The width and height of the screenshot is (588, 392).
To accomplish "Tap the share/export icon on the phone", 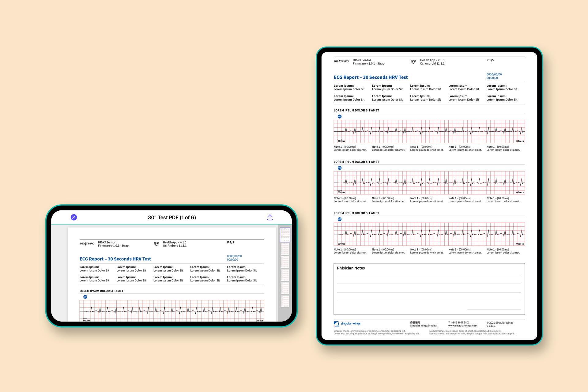I will point(270,217).
